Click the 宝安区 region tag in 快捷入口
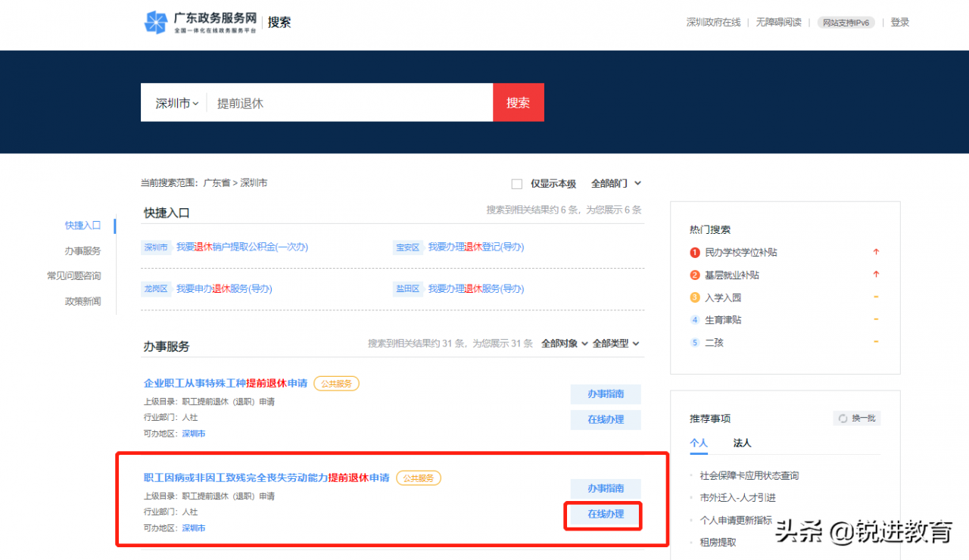 (408, 247)
